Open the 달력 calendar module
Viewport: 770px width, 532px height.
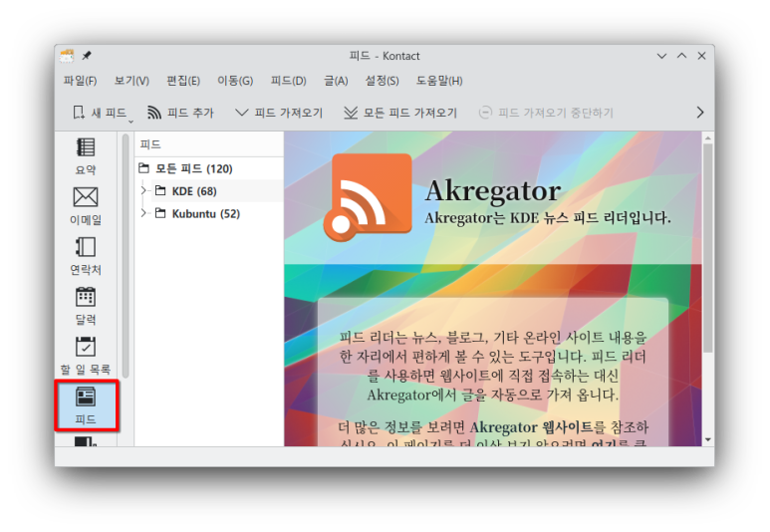(x=86, y=306)
